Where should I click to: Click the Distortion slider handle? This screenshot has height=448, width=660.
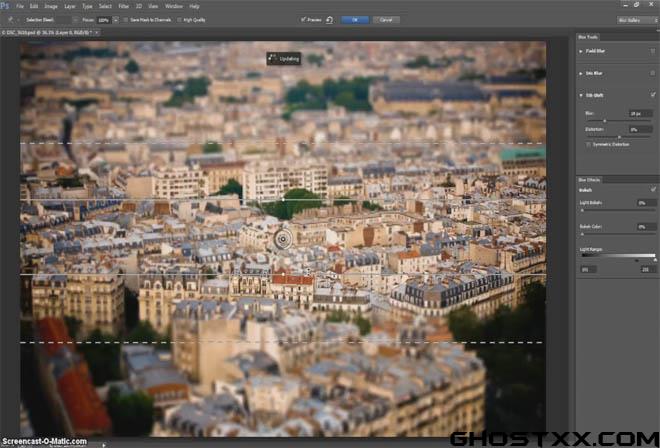click(619, 137)
